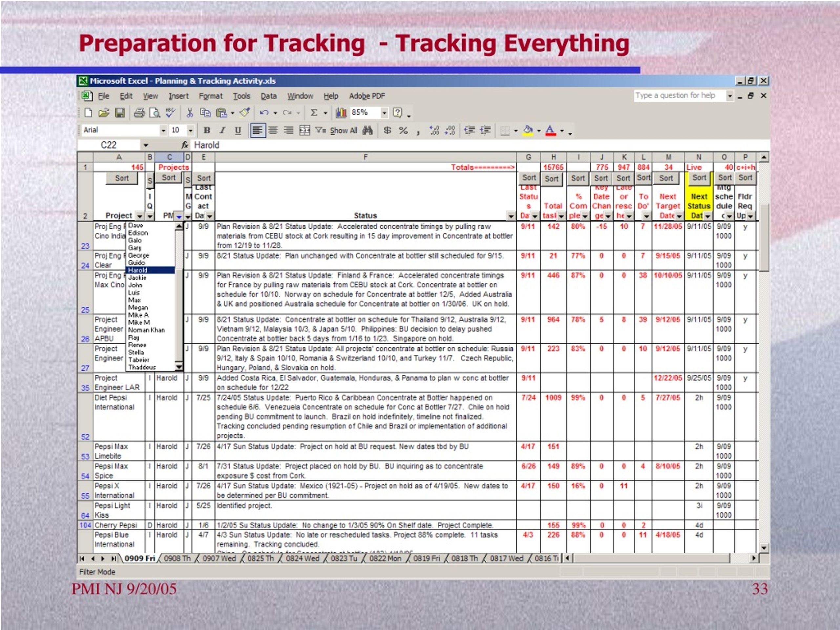
Task: Open the Name Box C22 dropdown
Action: click(146, 145)
